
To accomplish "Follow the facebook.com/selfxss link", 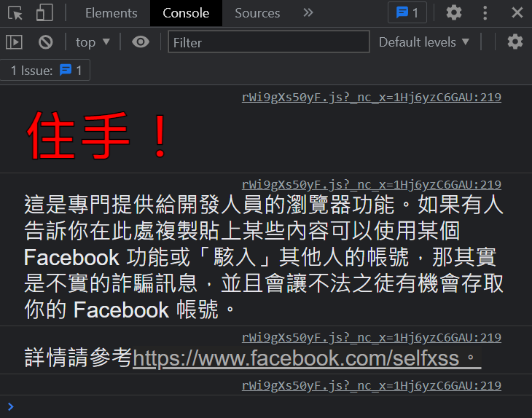I will 307,358.
